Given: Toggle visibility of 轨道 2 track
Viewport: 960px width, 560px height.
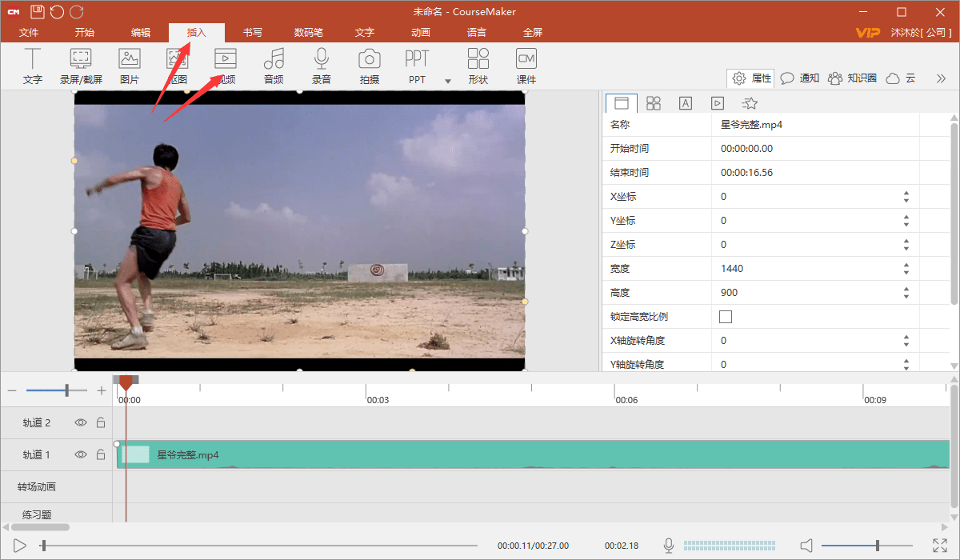Looking at the screenshot, I should pos(81,422).
